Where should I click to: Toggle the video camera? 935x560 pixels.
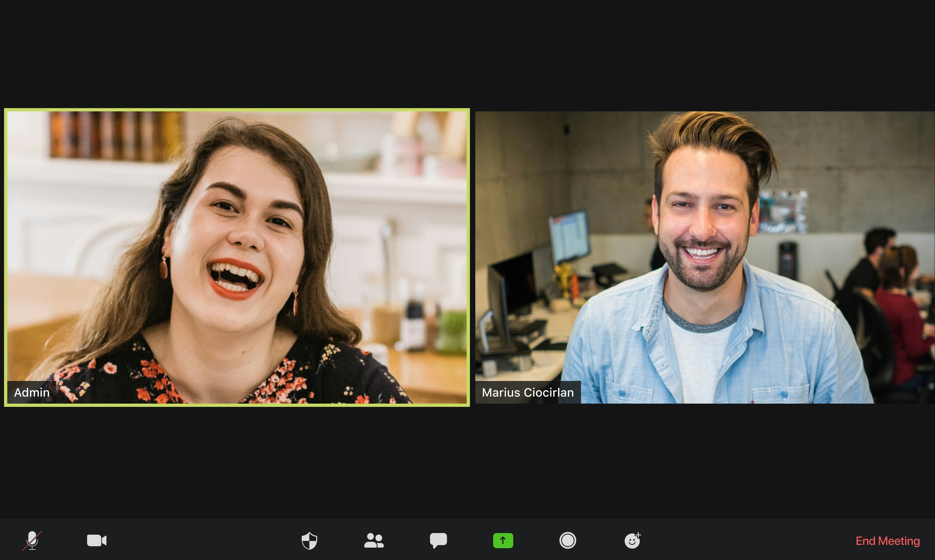97,540
